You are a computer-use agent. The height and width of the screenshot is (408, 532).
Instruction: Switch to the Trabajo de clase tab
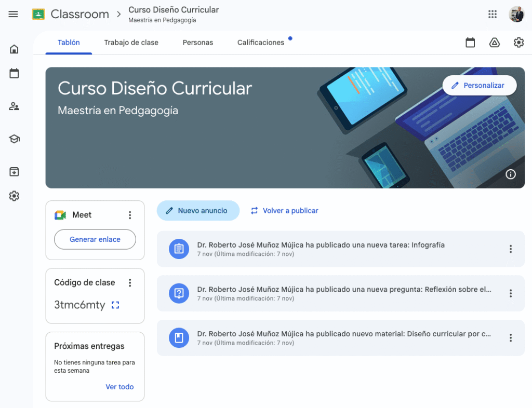(131, 43)
